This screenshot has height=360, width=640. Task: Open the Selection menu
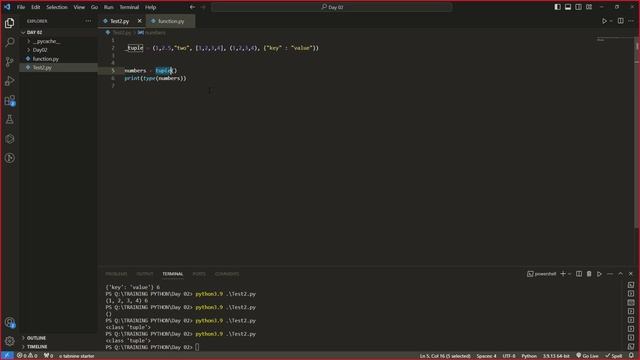(57, 7)
